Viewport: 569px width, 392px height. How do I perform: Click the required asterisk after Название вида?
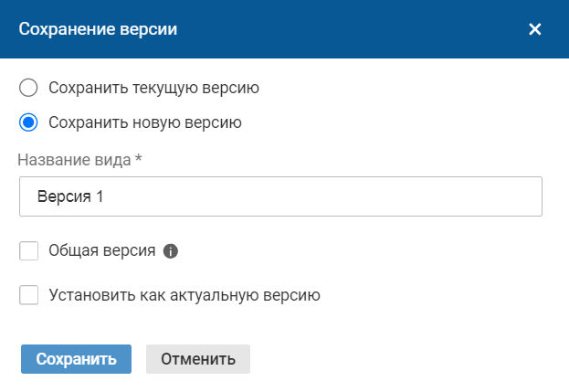click(x=139, y=159)
